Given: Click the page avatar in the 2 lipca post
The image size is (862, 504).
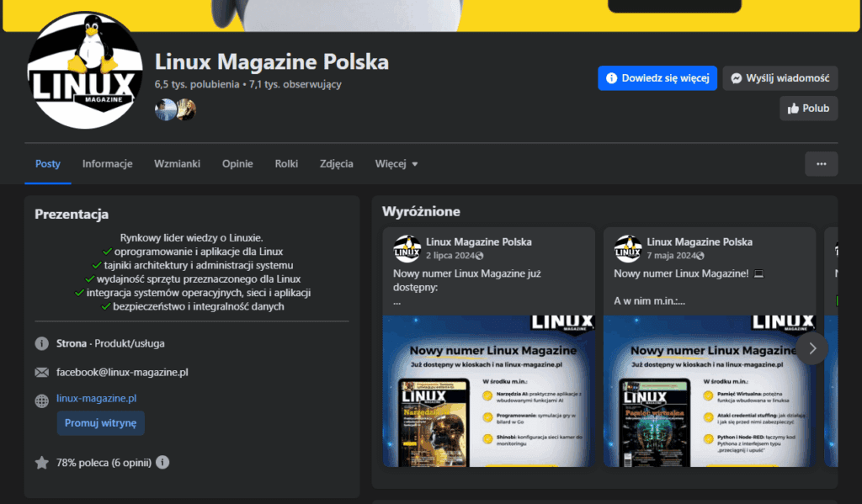Looking at the screenshot, I should click(x=407, y=248).
